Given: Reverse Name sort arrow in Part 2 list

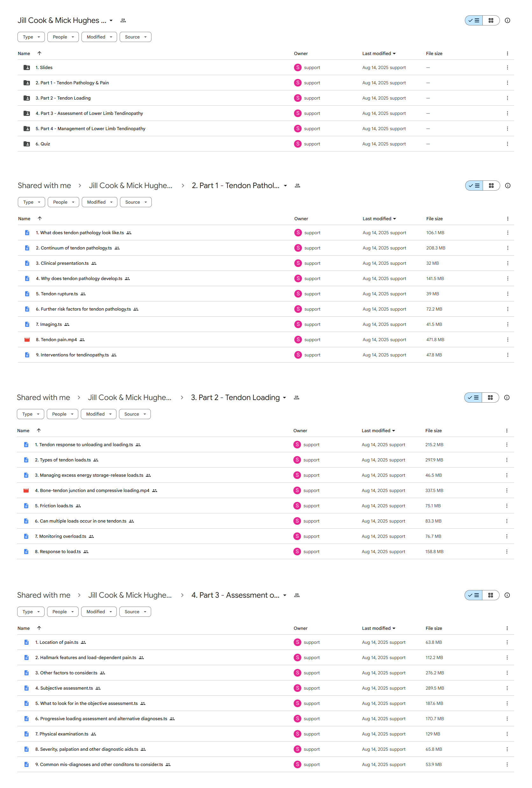Looking at the screenshot, I should (38, 430).
